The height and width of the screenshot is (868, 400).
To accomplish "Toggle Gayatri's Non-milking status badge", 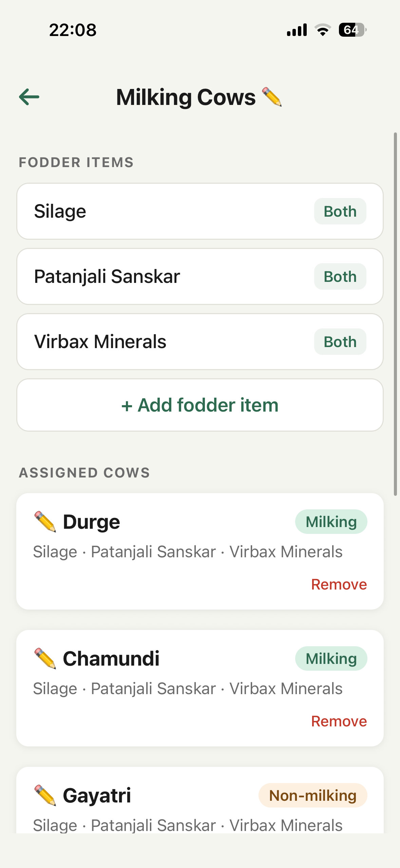I will click(312, 795).
